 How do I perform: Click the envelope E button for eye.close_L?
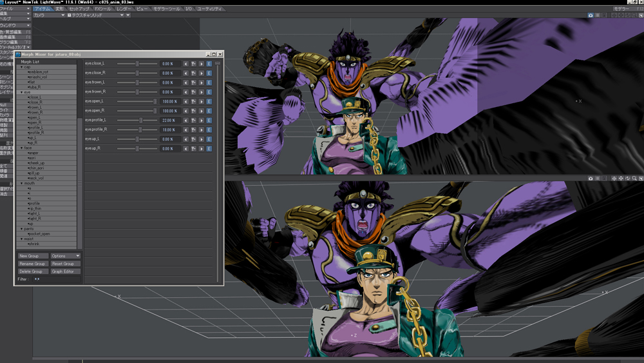tap(209, 64)
